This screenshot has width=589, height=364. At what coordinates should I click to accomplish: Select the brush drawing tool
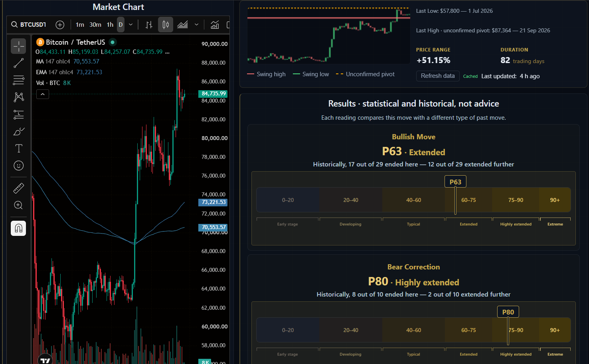click(x=18, y=131)
